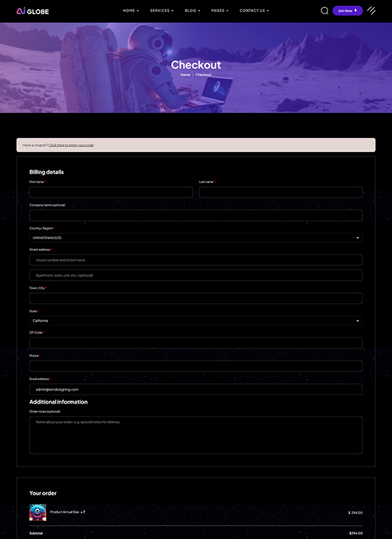Open the Country / Region dropdown
392x539 pixels.
point(196,238)
